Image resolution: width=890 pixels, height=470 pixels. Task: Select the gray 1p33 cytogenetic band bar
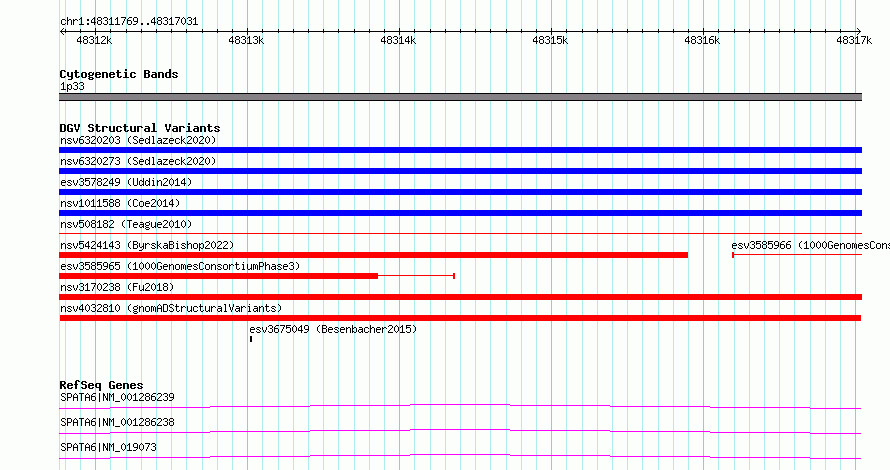click(460, 97)
